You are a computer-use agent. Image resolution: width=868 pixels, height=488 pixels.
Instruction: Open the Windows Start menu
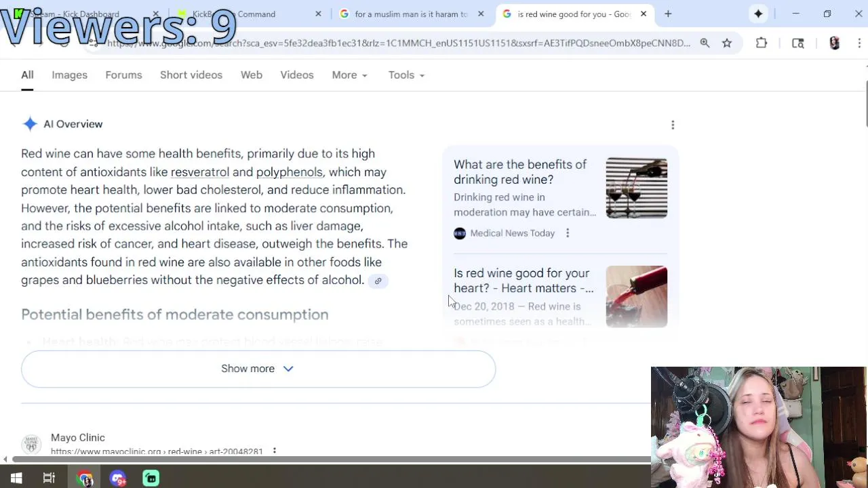[16, 479]
